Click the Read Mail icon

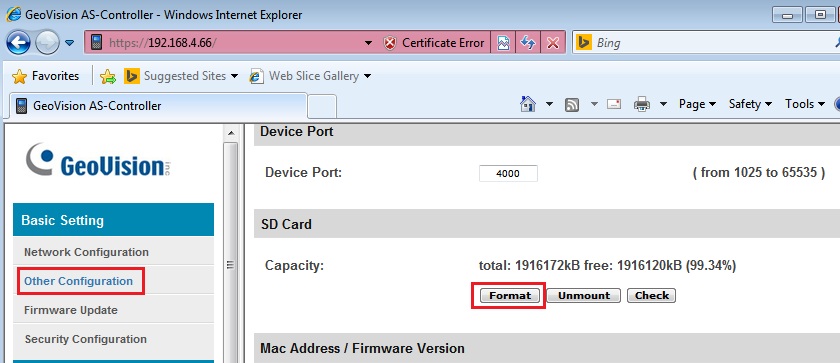pyautogui.click(x=614, y=104)
